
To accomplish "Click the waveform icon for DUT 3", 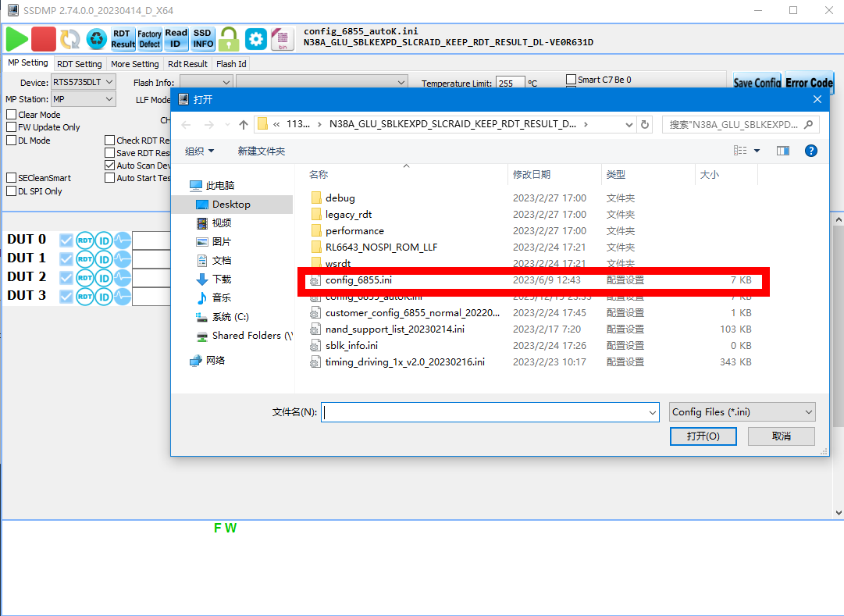I will click(123, 296).
